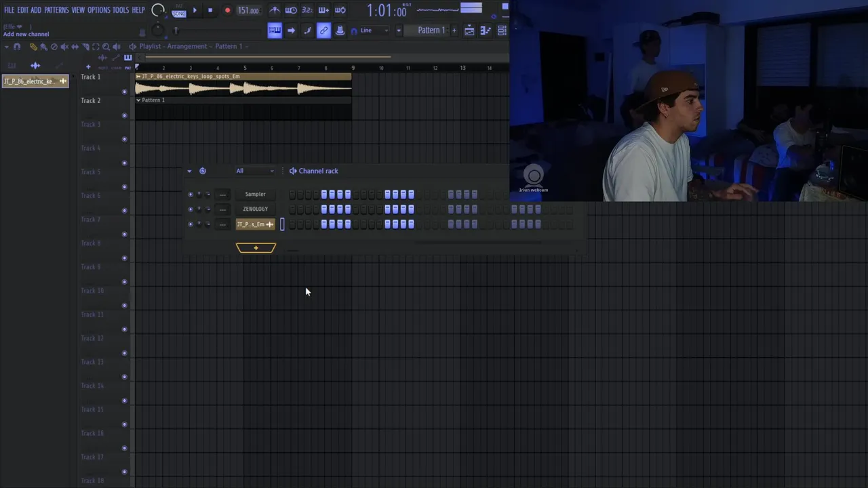Mute the JT_P..s_Em channel
Viewport: 868px width, 488px height.
(191, 224)
